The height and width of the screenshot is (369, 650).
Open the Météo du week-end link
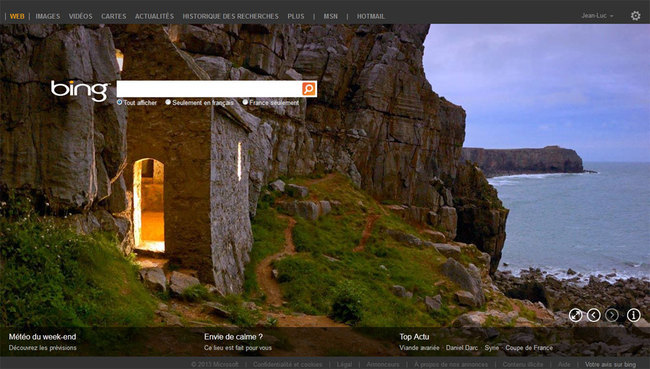tap(42, 337)
